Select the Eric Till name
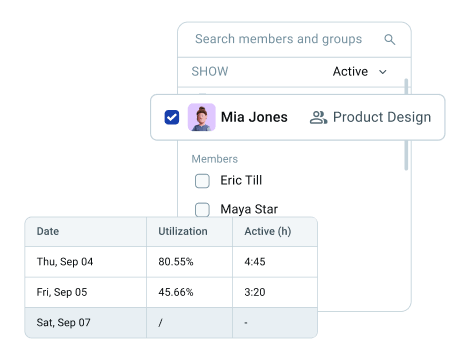470x360 pixels. point(241,180)
